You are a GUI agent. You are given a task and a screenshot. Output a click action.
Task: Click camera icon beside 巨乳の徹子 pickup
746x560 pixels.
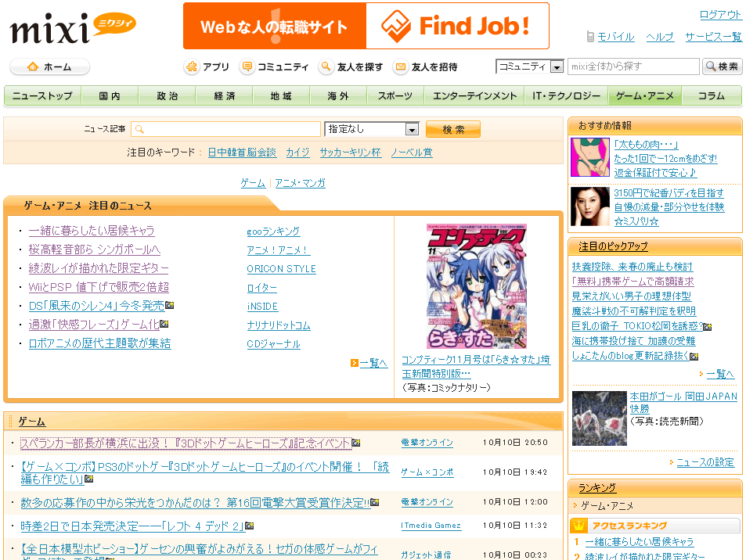708,327
